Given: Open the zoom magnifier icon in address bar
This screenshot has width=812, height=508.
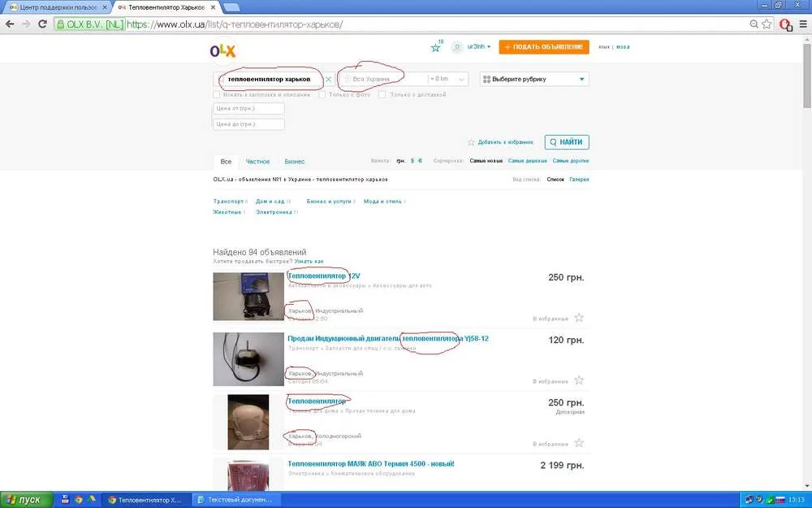Looking at the screenshot, I should (754, 24).
